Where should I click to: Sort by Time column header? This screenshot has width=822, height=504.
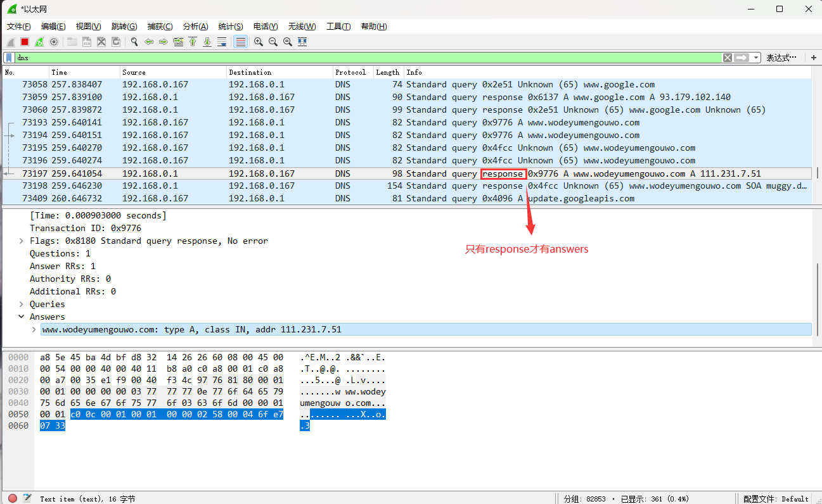pyautogui.click(x=84, y=72)
